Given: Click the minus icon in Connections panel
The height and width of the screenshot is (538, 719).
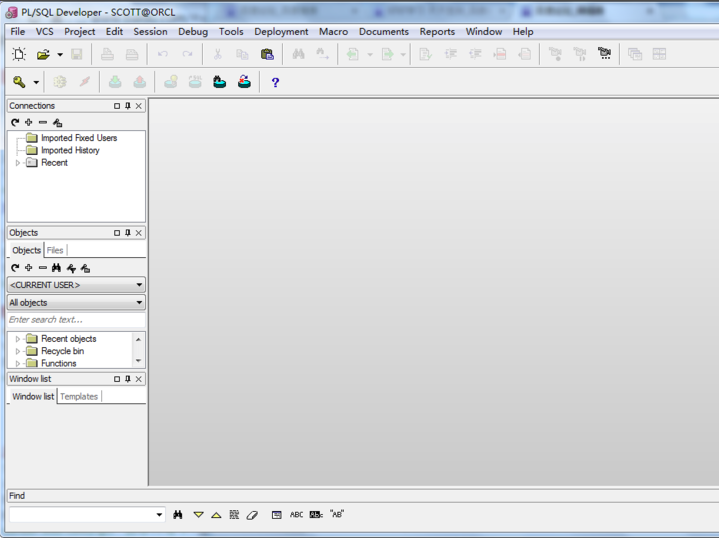Looking at the screenshot, I should click(43, 122).
